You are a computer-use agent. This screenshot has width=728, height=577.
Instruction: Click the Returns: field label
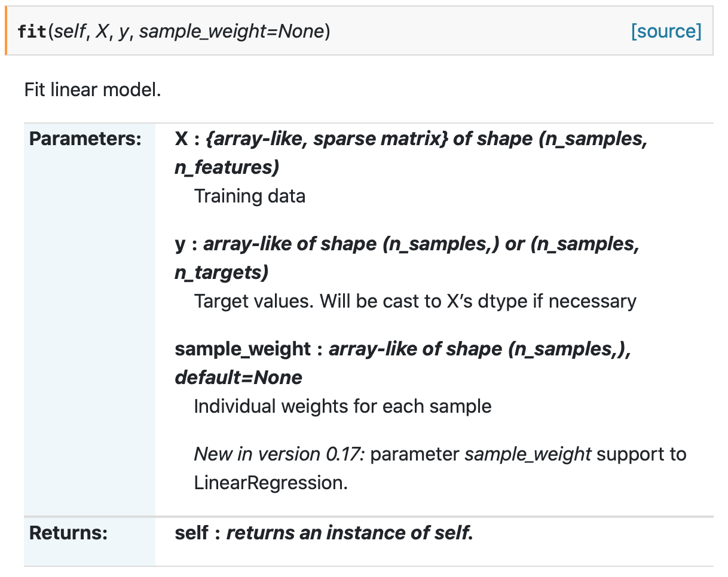(x=68, y=533)
